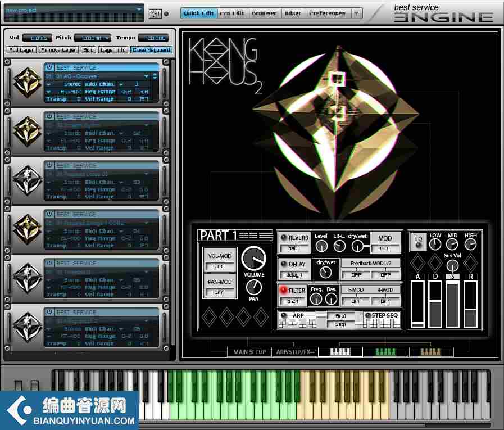Click the VOLUME knob in Part 1
This screenshot has width=504, height=430.
pyautogui.click(x=253, y=259)
